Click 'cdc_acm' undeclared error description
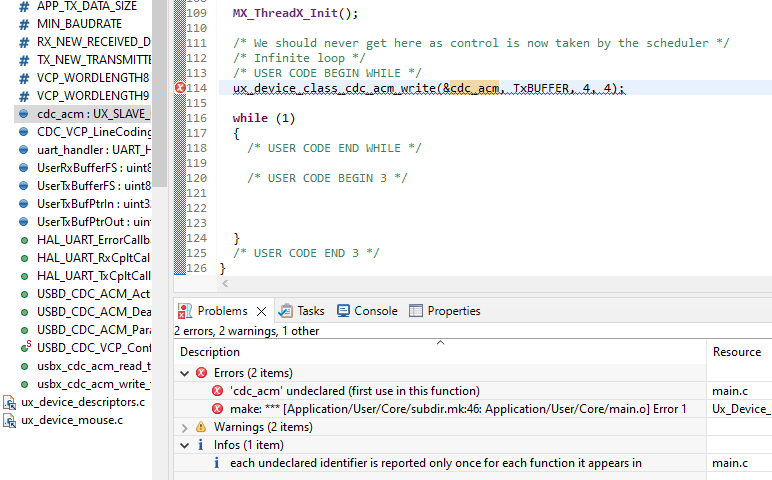The width and height of the screenshot is (772, 480). pyautogui.click(x=354, y=391)
